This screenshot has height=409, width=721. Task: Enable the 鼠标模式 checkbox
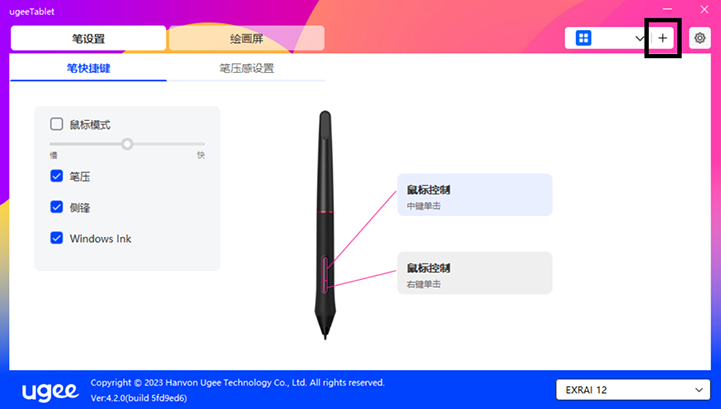pos(57,124)
